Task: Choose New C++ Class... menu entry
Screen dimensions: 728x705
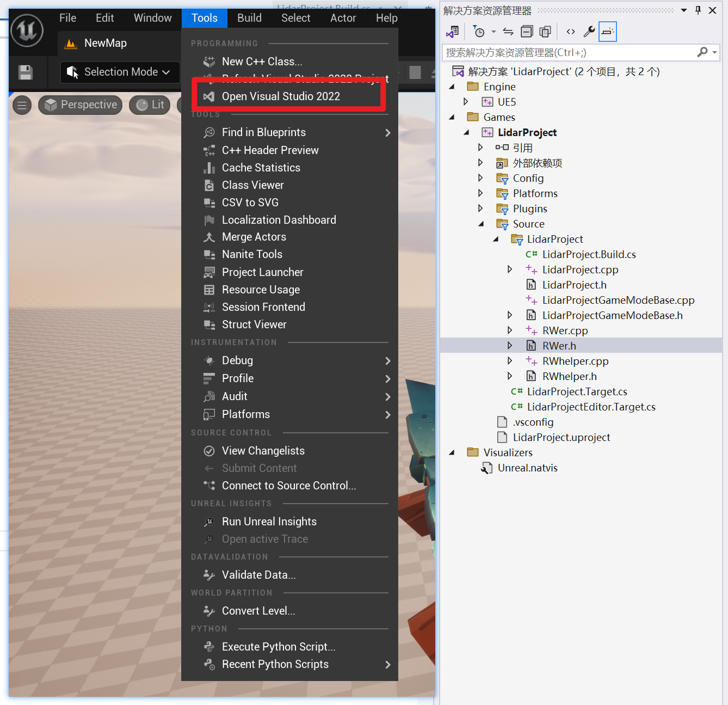Action: coord(289,62)
